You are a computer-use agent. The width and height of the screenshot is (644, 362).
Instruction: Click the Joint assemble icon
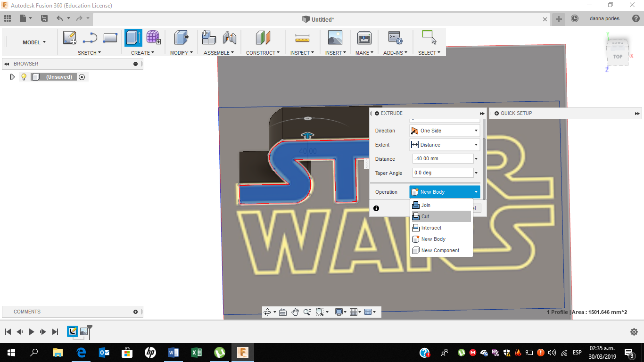click(x=229, y=38)
